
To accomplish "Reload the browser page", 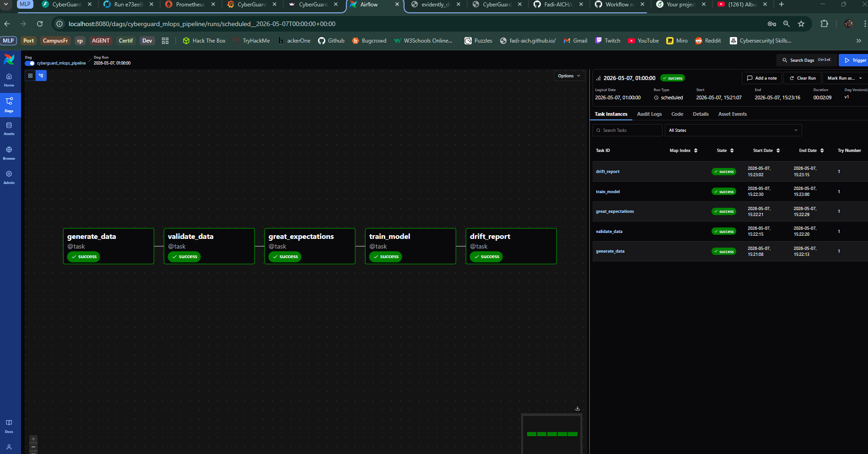I will tap(40, 24).
